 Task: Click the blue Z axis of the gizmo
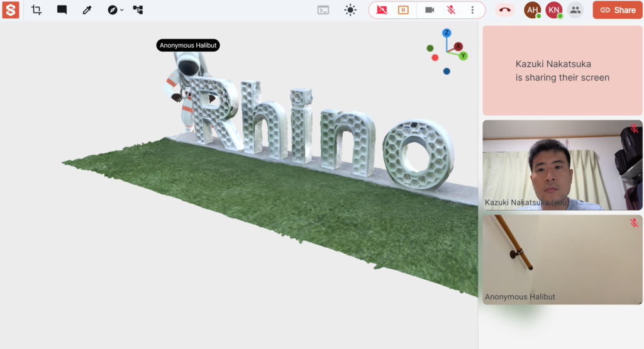[447, 33]
